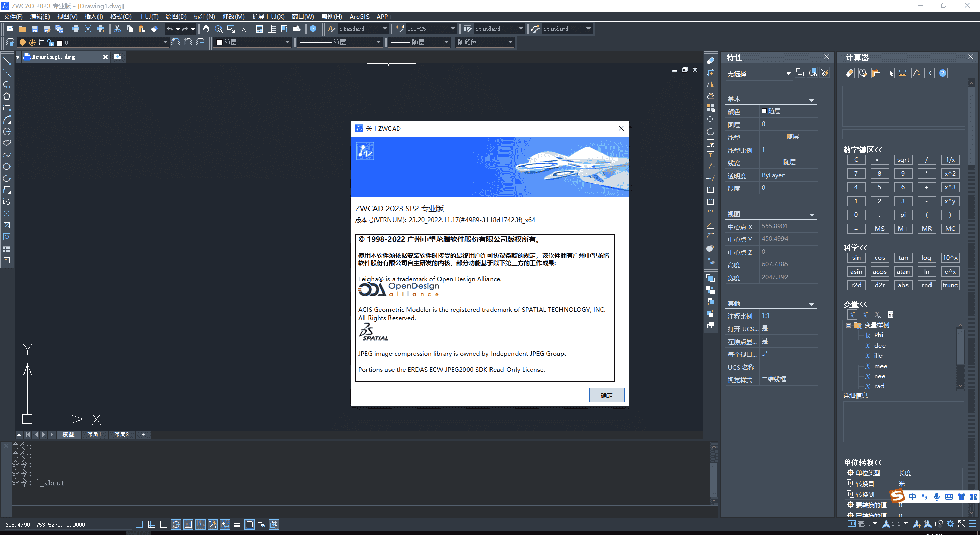Image resolution: width=980 pixels, height=535 pixels.
Task: Click the Plot printer icon
Action: coord(76,29)
